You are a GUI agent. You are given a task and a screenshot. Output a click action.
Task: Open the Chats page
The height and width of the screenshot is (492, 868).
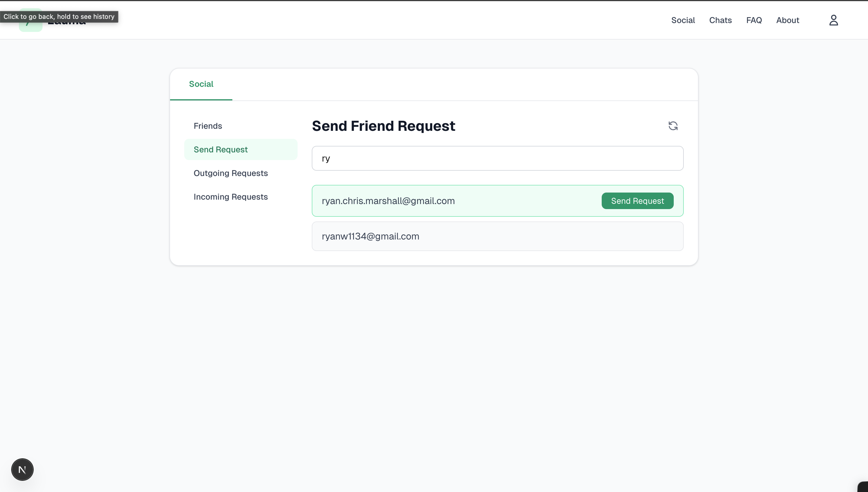[720, 20]
